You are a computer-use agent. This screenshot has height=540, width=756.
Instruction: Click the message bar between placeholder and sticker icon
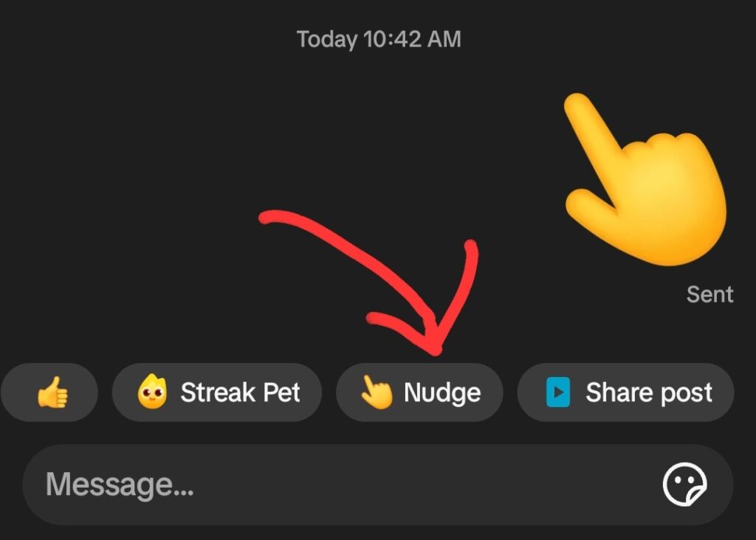point(425,485)
